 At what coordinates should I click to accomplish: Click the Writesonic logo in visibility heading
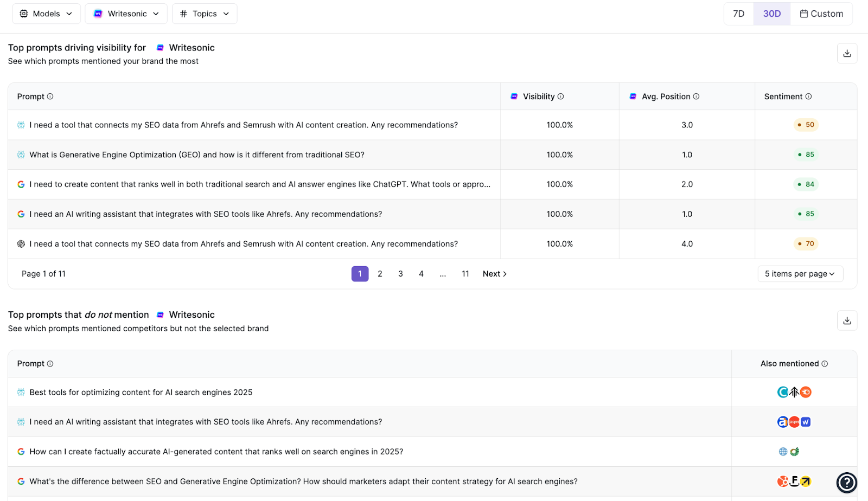(160, 48)
